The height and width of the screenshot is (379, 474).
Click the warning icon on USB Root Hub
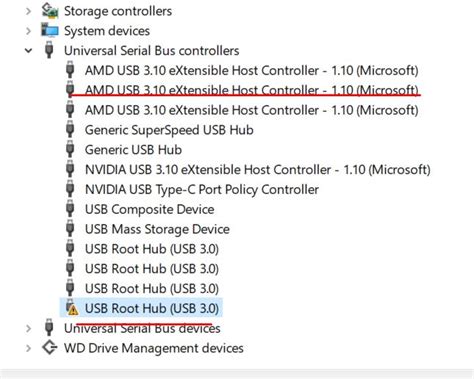[72, 310]
